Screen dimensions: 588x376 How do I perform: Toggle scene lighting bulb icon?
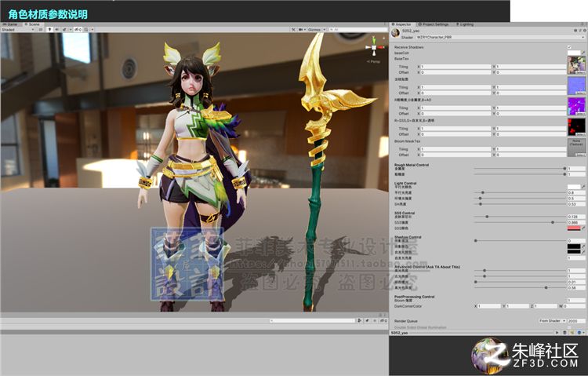click(x=49, y=29)
